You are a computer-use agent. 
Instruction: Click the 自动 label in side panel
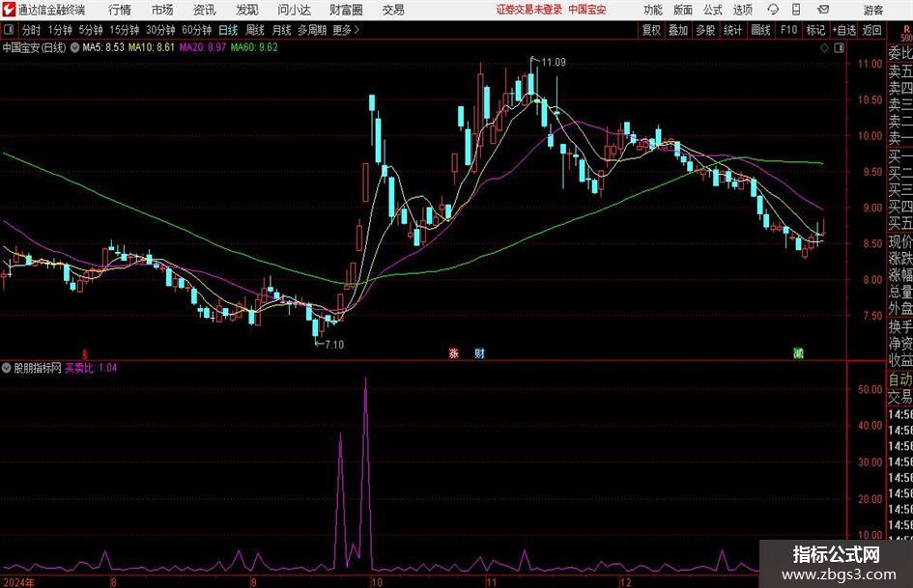(900, 379)
